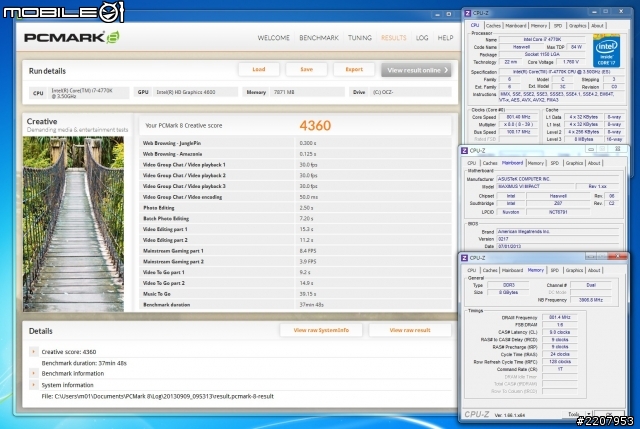
Task: Click the Video Editing part 1 row
Action: tap(296, 229)
